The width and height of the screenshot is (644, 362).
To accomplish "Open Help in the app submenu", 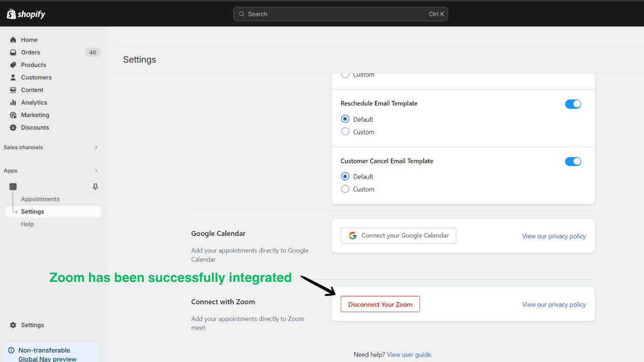I will click(27, 224).
